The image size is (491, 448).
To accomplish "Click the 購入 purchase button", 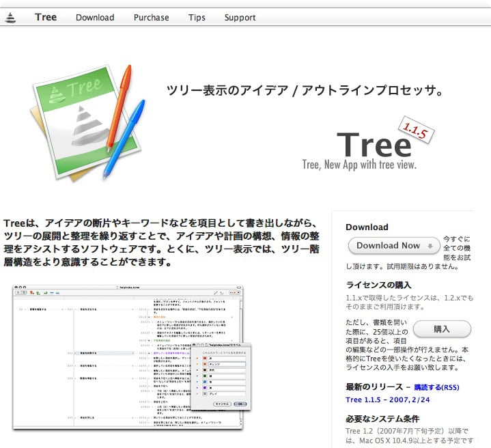I will [x=442, y=328].
